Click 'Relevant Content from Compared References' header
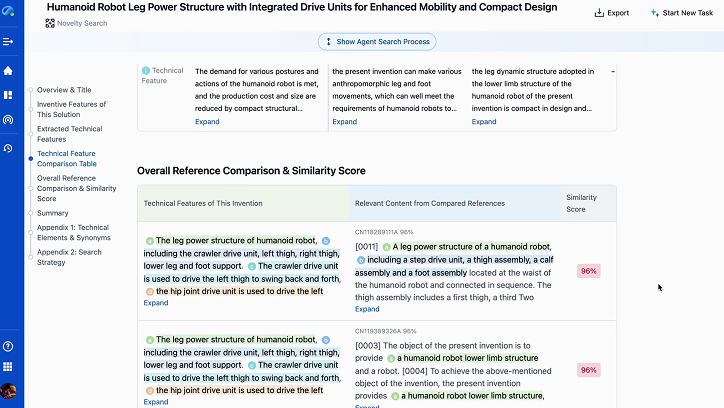 pyautogui.click(x=429, y=204)
